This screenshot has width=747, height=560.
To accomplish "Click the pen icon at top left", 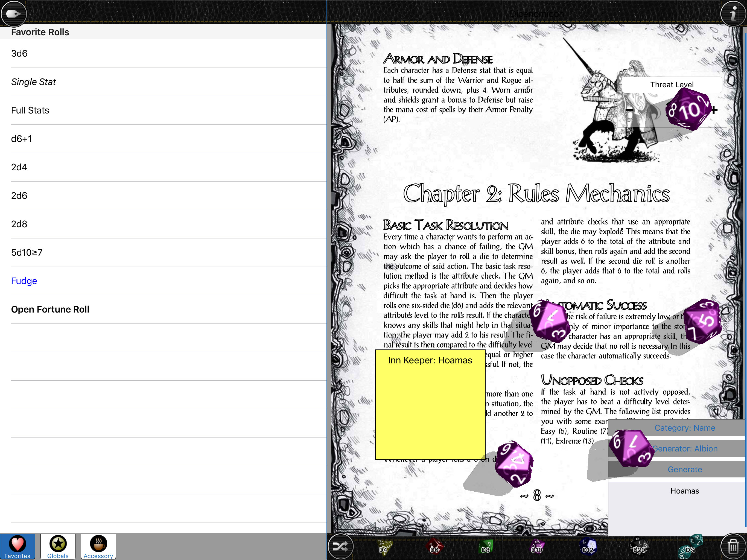I will click(13, 14).
